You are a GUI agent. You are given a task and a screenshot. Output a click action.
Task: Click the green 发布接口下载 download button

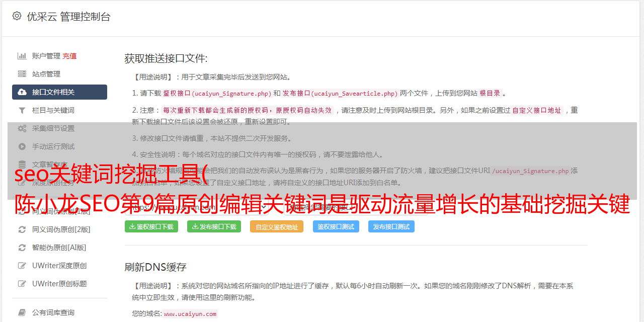tap(214, 226)
